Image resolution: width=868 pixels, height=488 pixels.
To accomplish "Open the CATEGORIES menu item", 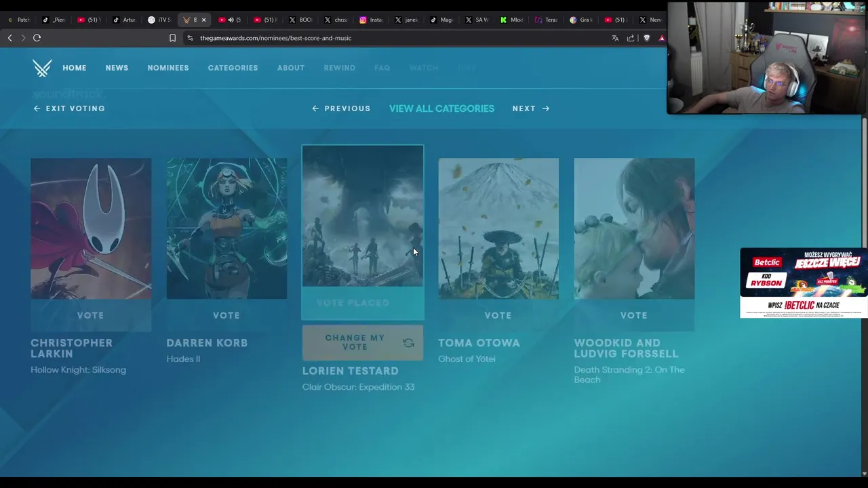I will pyautogui.click(x=233, y=68).
